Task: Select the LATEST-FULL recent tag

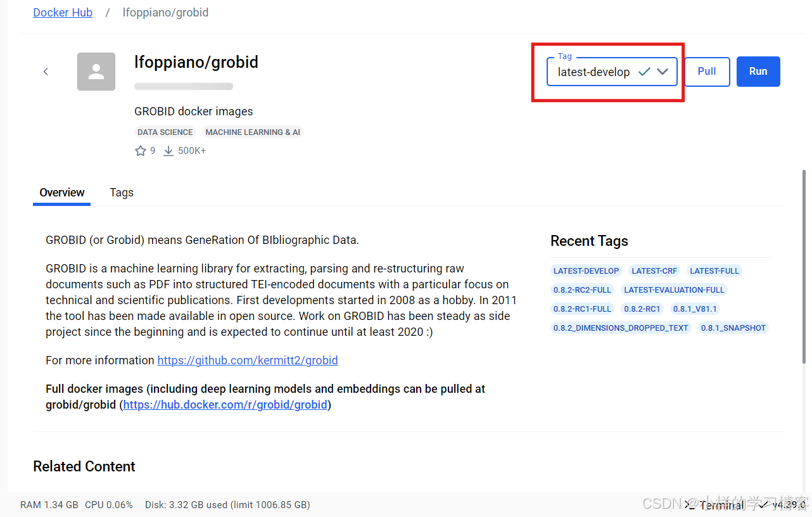Action: point(714,271)
